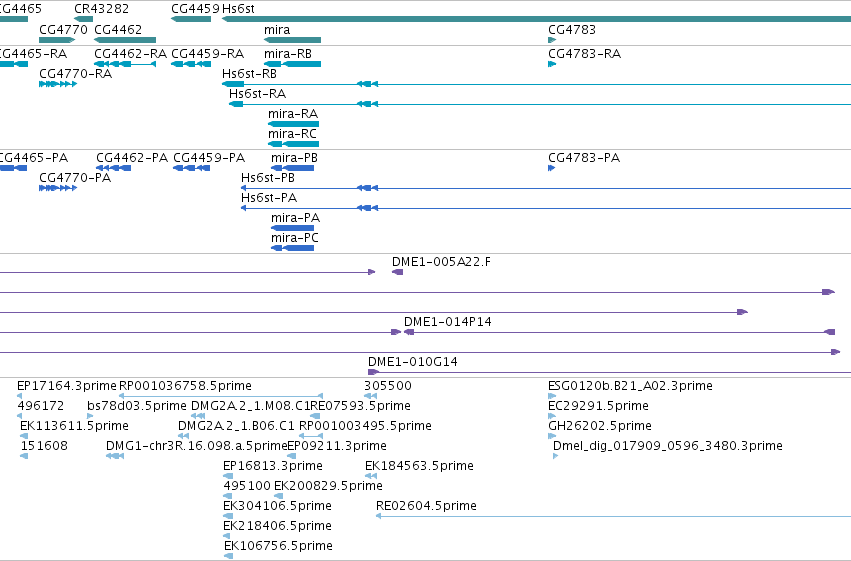The image size is (851, 561).
Task: Click the mira-PA protein label
Action: [295, 218]
